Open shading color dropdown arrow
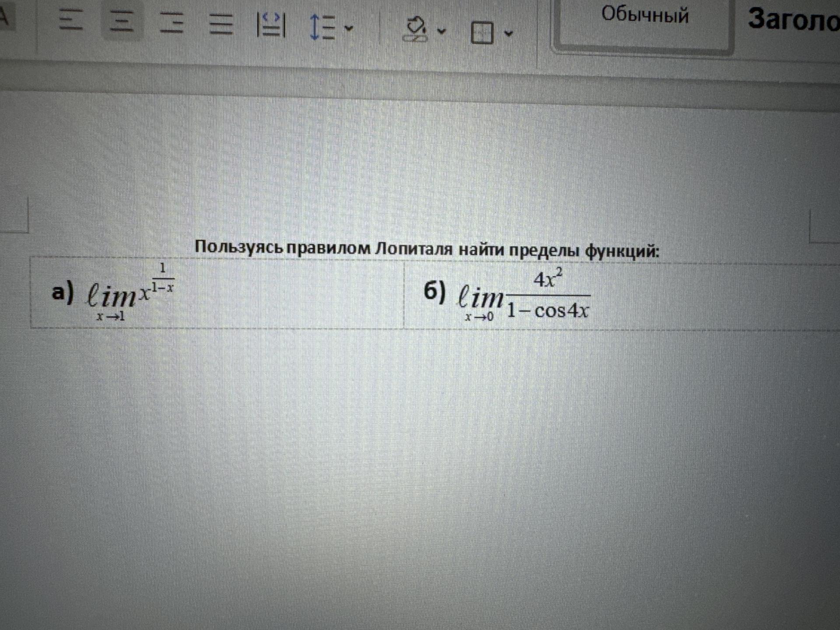The height and width of the screenshot is (630, 840). pyautogui.click(x=441, y=31)
